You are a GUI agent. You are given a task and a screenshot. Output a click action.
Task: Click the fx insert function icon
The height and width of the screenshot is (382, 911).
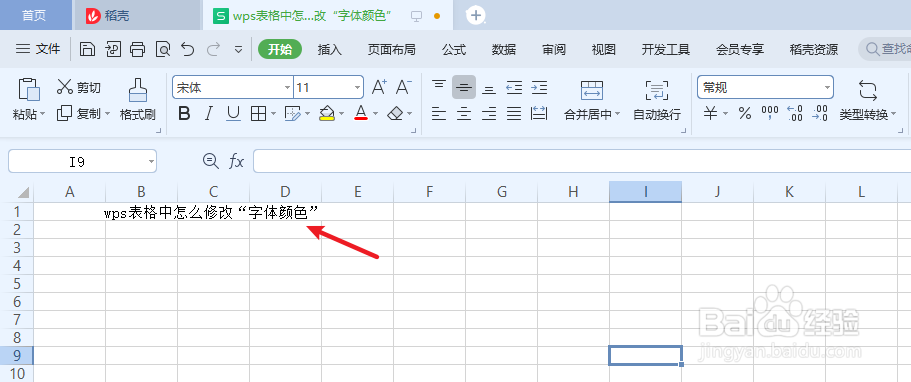click(236, 161)
